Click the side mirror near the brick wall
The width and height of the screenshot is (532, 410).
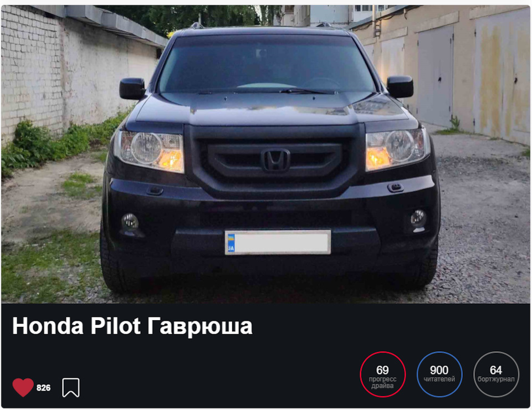click(132, 89)
